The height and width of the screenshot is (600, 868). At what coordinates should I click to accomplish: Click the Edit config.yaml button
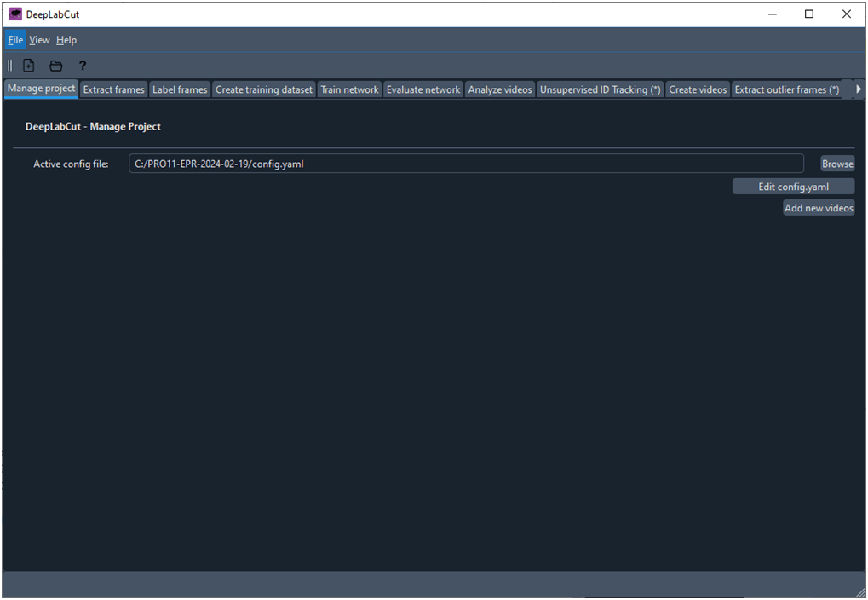tap(793, 187)
